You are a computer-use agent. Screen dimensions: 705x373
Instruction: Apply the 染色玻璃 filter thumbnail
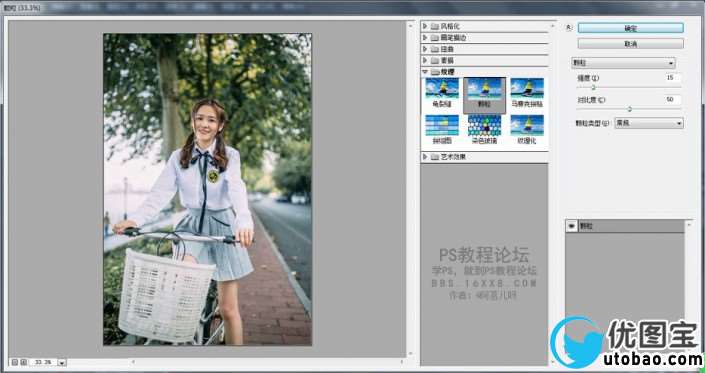click(484, 129)
